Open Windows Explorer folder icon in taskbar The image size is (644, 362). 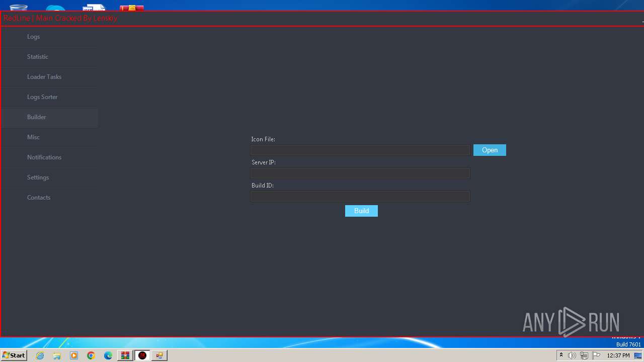click(x=57, y=355)
